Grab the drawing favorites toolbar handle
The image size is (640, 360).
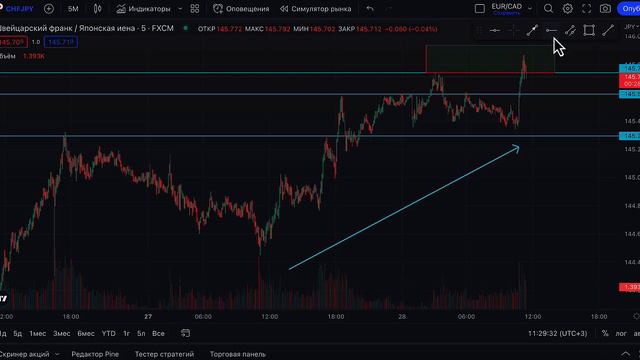pos(479,30)
